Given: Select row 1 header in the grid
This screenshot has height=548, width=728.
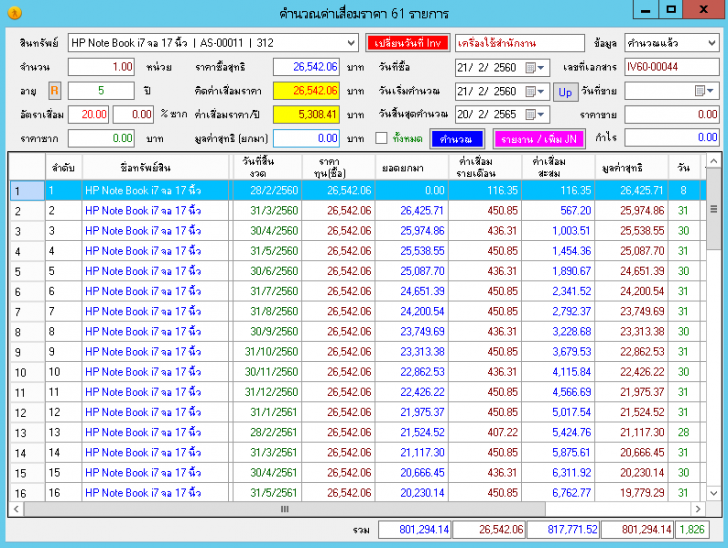Looking at the screenshot, I should tap(27, 190).
